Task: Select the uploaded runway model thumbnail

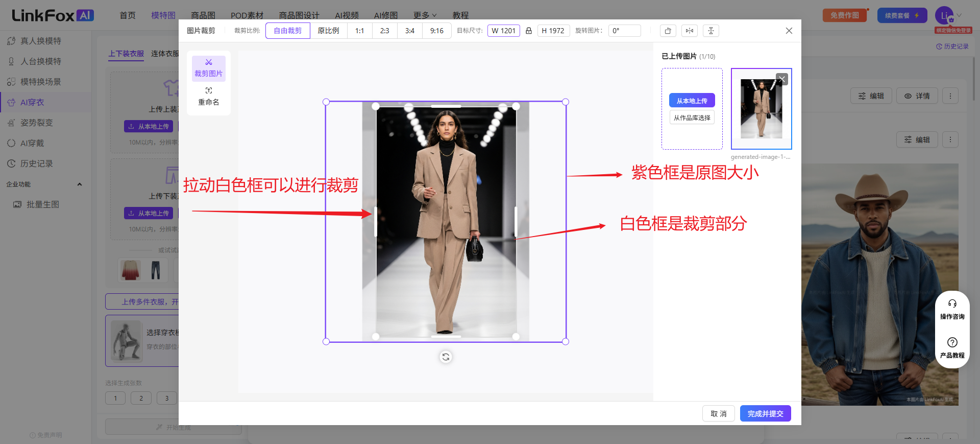Action: 761,109
